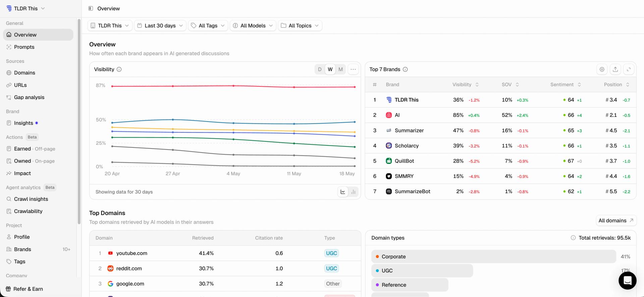Expand Top 7 Brands card to fullscreen
The width and height of the screenshot is (644, 297).
[629, 69]
